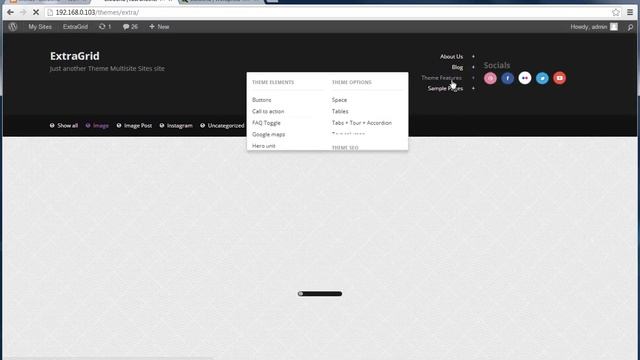640x360 pixels.
Task: Open Tabs + Tour + Accordion link
Action: pyautogui.click(x=362, y=123)
